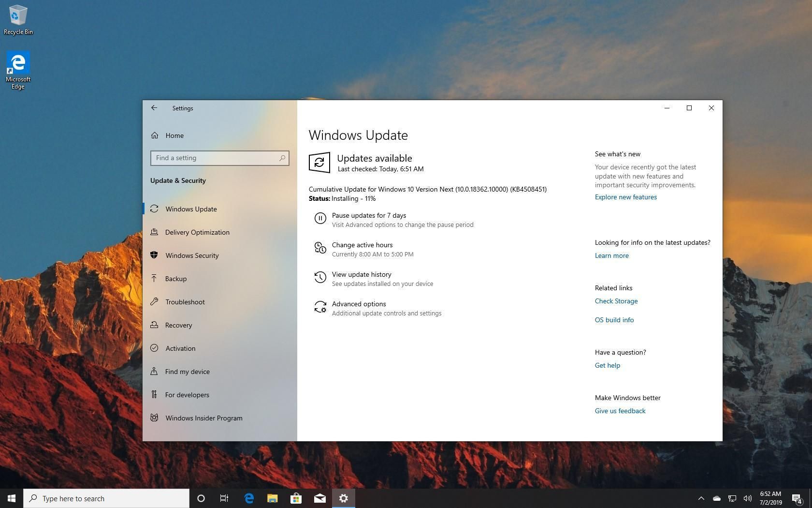The height and width of the screenshot is (508, 812).
Task: Click the search magnifier in Find a setting
Action: pyautogui.click(x=282, y=158)
